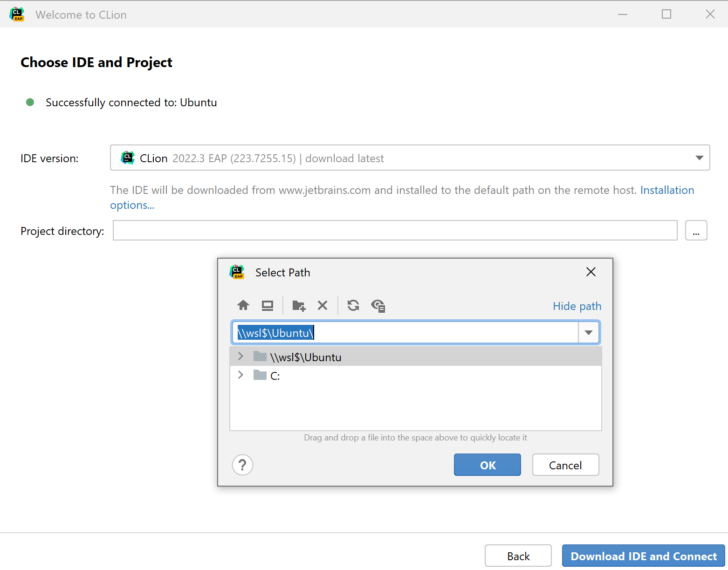Refresh the file listing

(x=353, y=305)
